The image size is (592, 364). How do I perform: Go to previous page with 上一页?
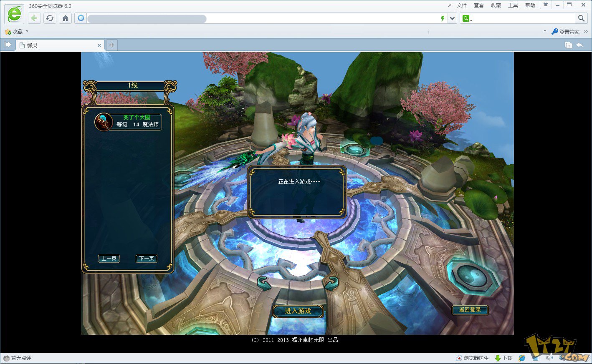click(109, 259)
